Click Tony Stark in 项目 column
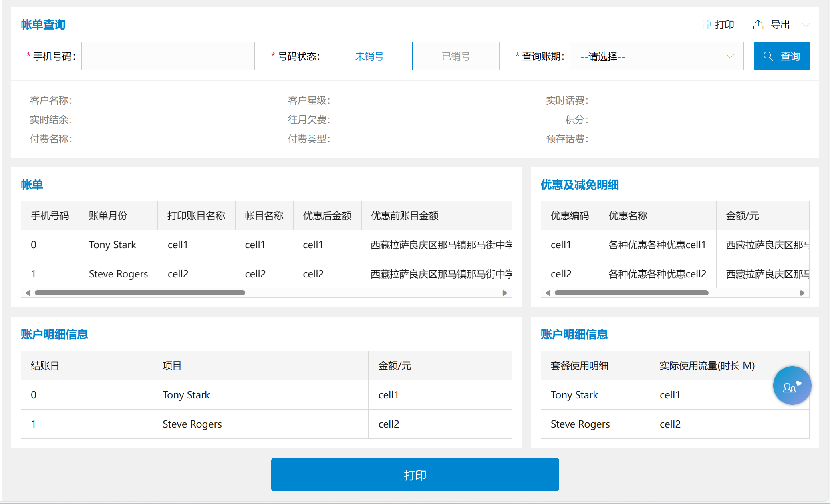The width and height of the screenshot is (830, 504). [186, 395]
